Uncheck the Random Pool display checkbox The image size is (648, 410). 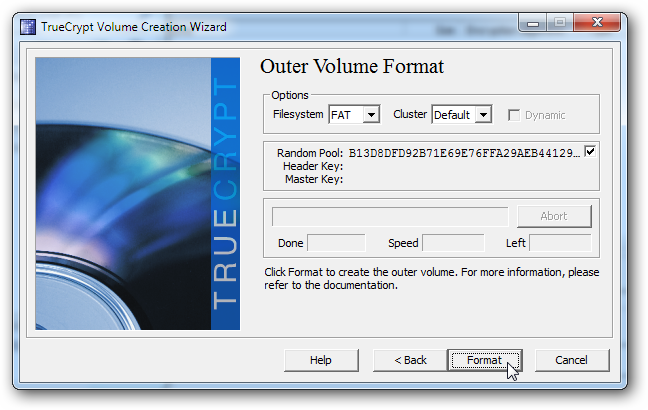(x=590, y=151)
